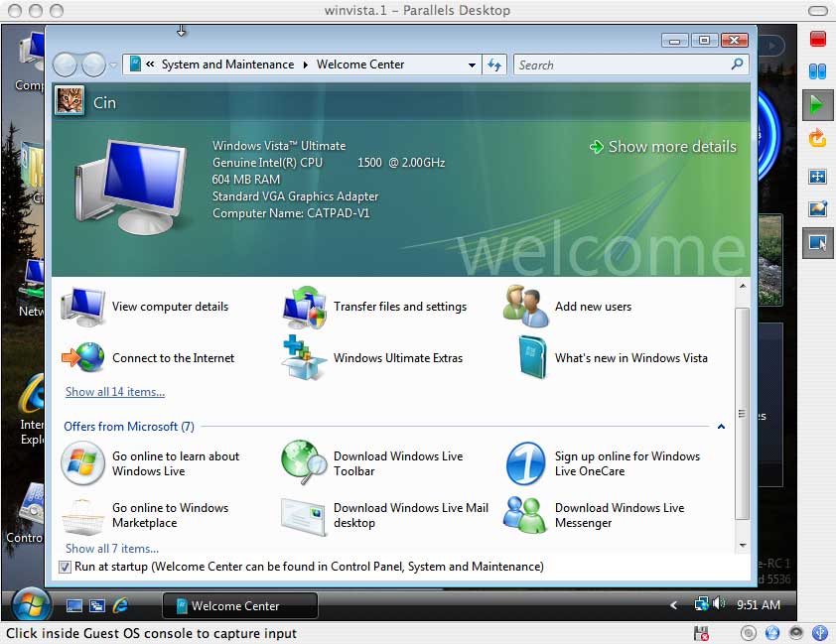Open the What's new in Windows Vista icon
This screenshot has height=644, width=836.
click(532, 357)
